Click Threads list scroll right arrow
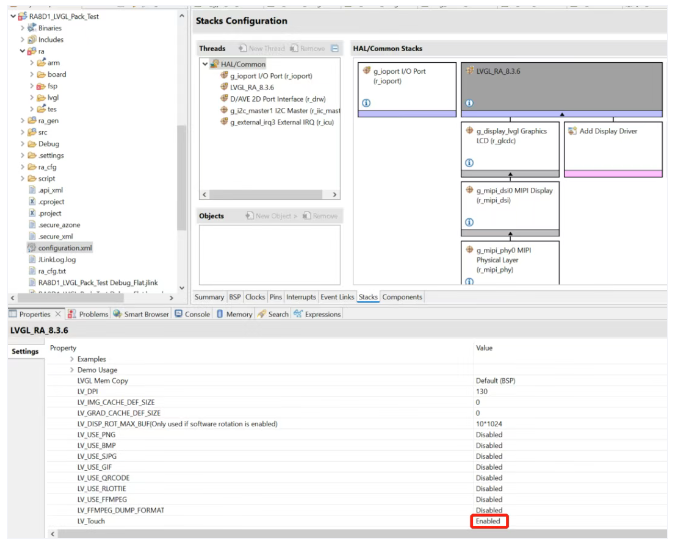 click(x=334, y=195)
